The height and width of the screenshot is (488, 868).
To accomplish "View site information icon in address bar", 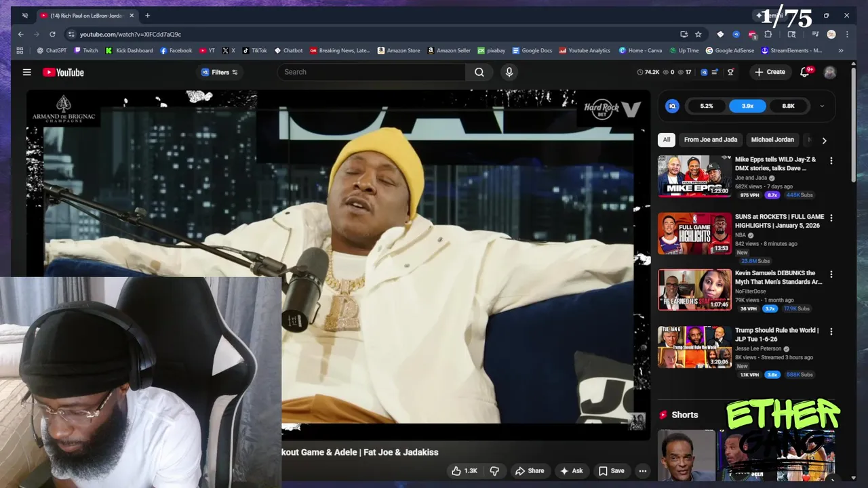I will [71, 34].
